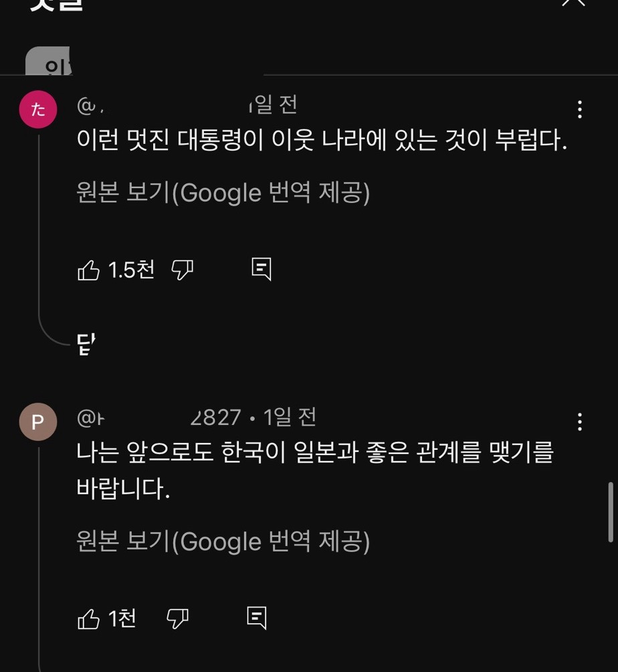Like the comment with 1천 likes
The image size is (618, 672).
coord(89,619)
